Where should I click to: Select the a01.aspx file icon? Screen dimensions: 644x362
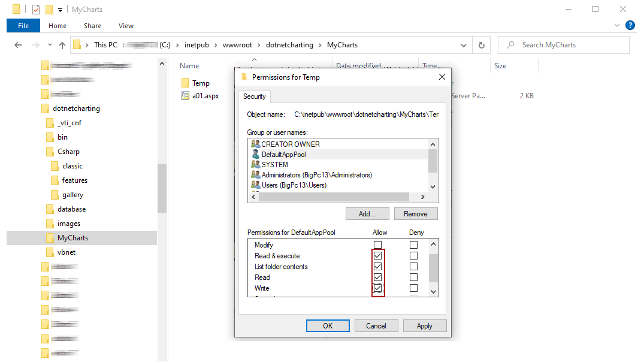click(x=185, y=96)
